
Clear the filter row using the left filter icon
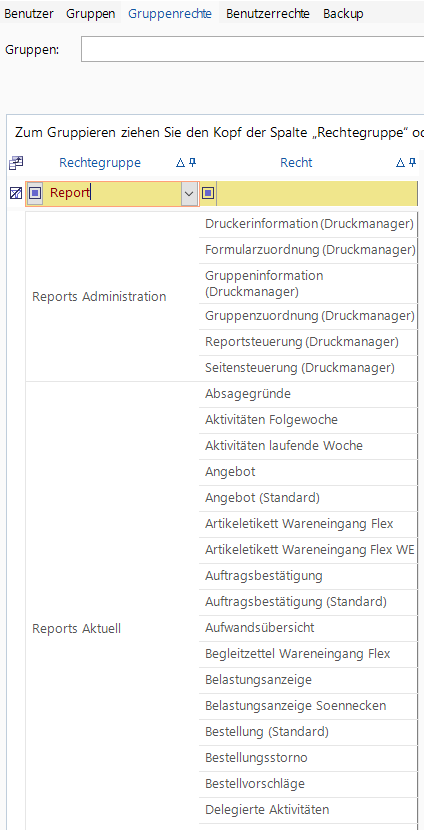pos(16,193)
